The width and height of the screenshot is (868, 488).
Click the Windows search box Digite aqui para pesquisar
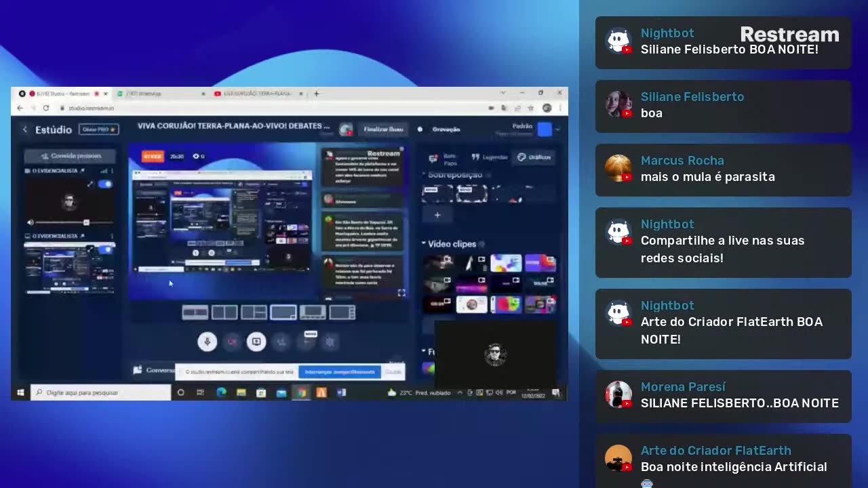click(x=102, y=392)
